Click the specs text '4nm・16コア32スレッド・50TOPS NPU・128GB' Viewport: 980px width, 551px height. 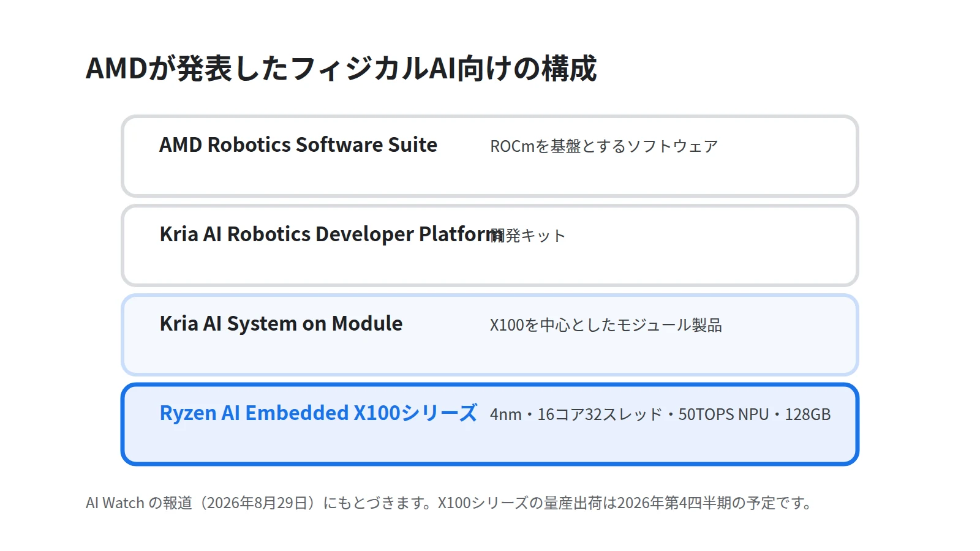click(660, 414)
